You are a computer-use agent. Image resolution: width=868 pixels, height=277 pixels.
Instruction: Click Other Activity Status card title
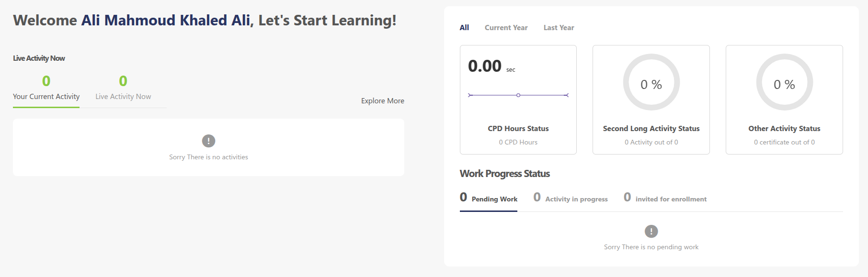pos(784,129)
